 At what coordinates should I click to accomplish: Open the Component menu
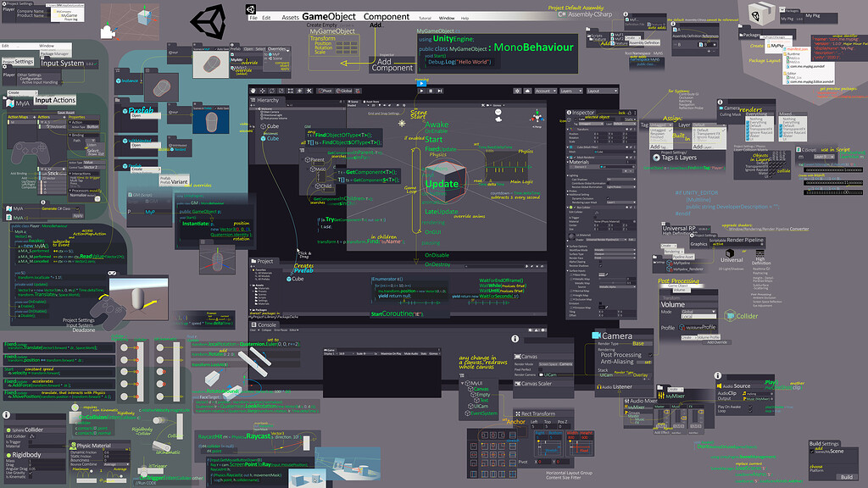(387, 17)
